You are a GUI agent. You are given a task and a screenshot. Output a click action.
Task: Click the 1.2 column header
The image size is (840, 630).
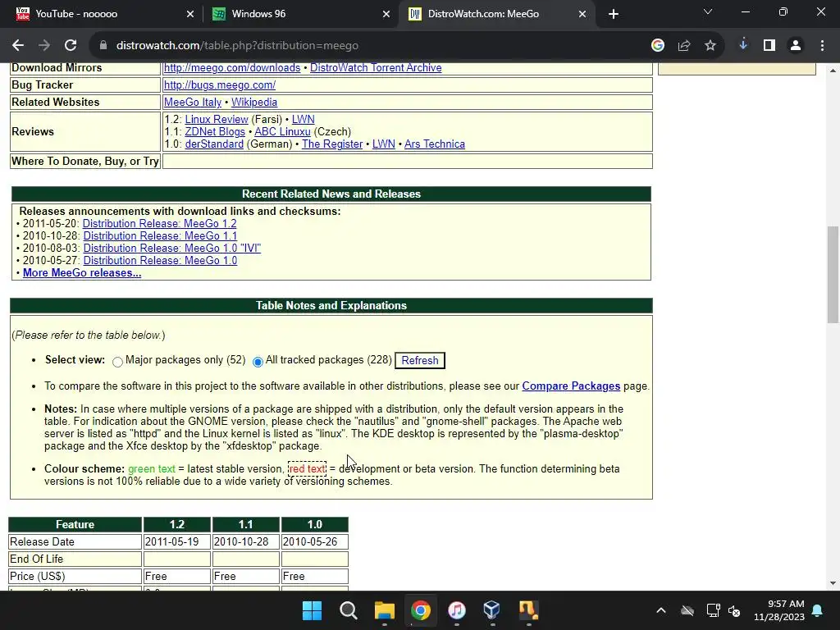(x=177, y=525)
